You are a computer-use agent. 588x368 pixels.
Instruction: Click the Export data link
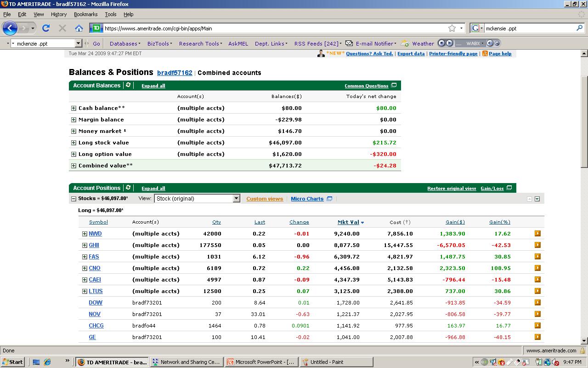point(411,54)
